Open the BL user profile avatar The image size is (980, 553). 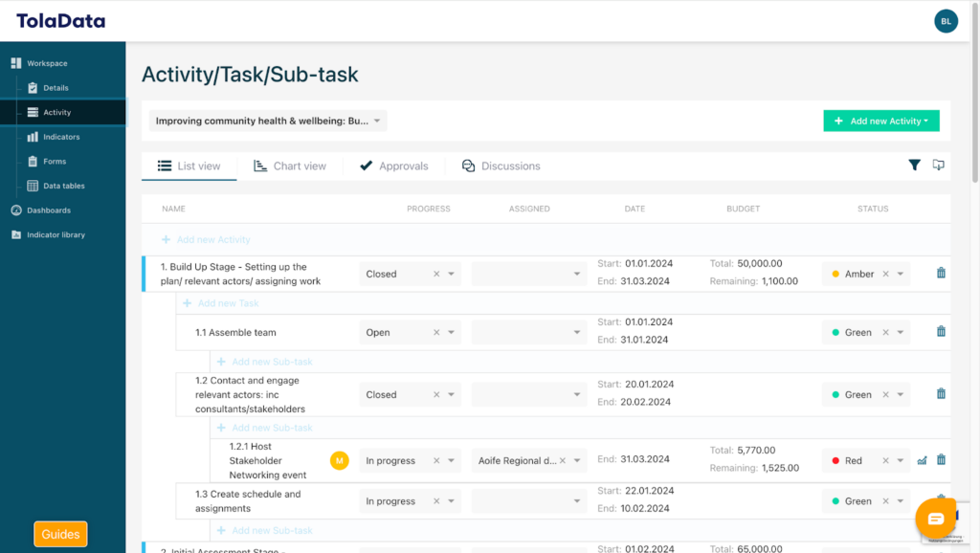(x=946, y=21)
